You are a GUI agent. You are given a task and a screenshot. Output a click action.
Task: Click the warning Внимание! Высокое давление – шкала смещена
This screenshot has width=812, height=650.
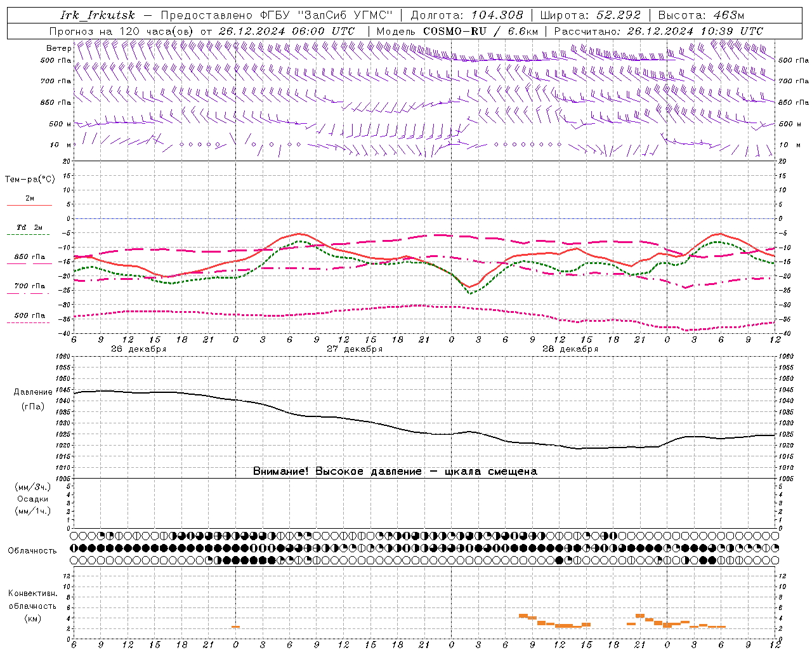pyautogui.click(x=395, y=471)
